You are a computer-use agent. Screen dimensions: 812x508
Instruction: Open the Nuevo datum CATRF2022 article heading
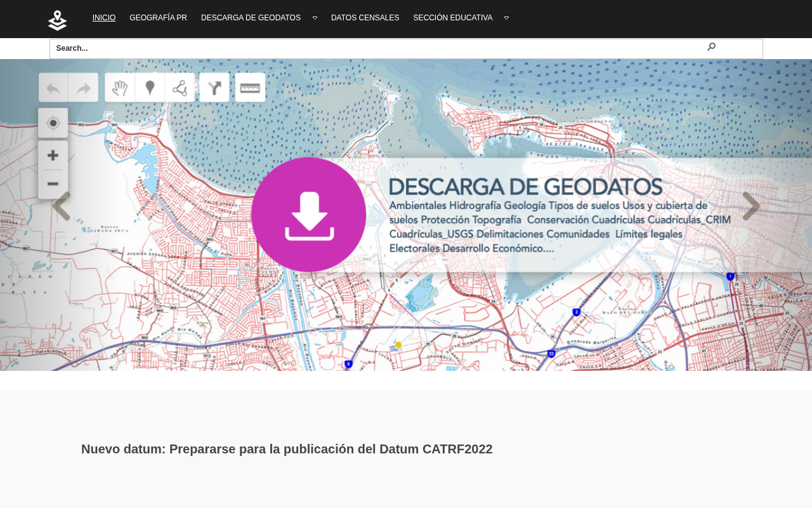287,449
